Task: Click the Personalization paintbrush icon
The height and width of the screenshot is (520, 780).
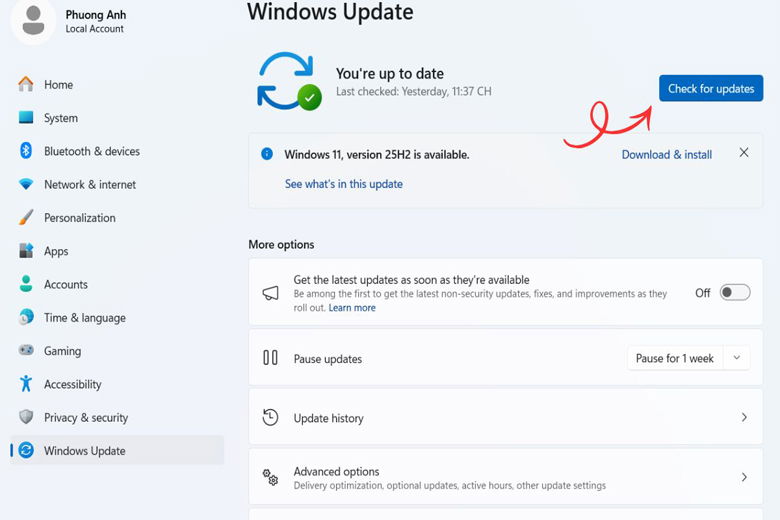Action: pos(26,218)
